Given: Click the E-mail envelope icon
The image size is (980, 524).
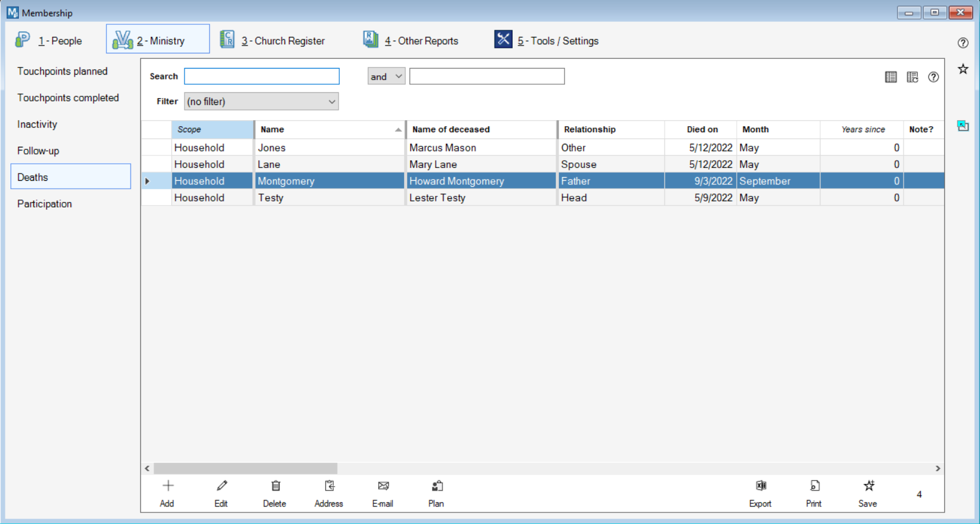Looking at the screenshot, I should click(383, 486).
